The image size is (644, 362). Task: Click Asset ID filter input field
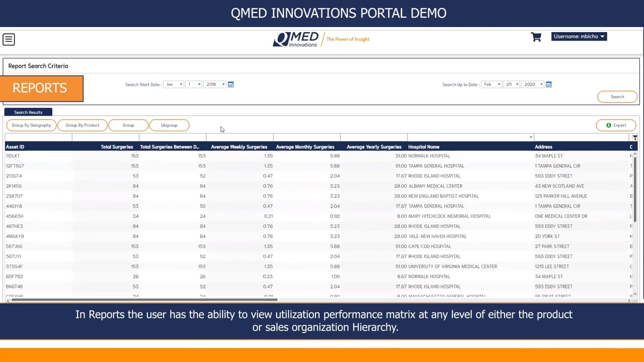(38, 137)
